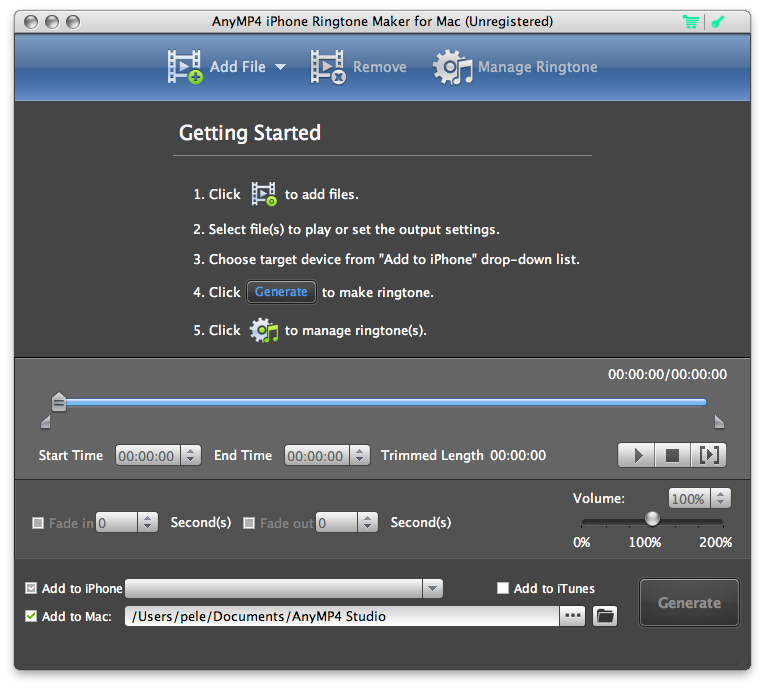
Task: Open Manage Ringtone gear icon
Action: coord(452,67)
